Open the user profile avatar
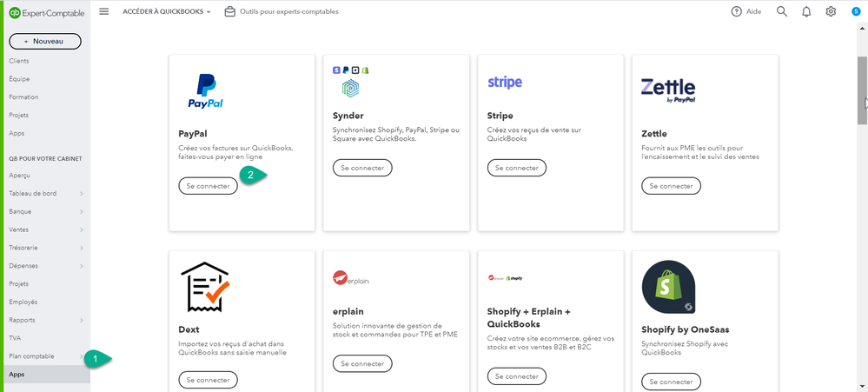This screenshot has height=392, width=868. click(x=856, y=11)
